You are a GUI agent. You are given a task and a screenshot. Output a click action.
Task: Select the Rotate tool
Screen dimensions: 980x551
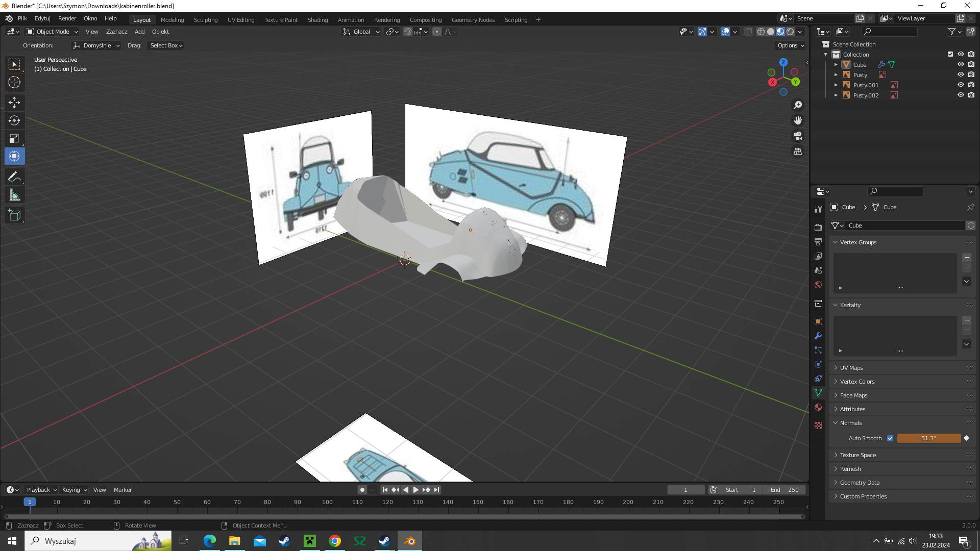click(x=14, y=120)
